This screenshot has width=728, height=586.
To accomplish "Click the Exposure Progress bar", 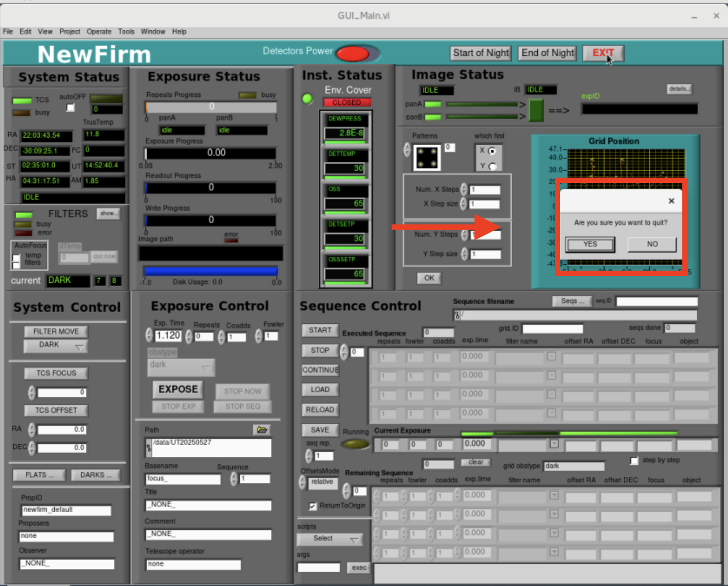I will tap(210, 153).
